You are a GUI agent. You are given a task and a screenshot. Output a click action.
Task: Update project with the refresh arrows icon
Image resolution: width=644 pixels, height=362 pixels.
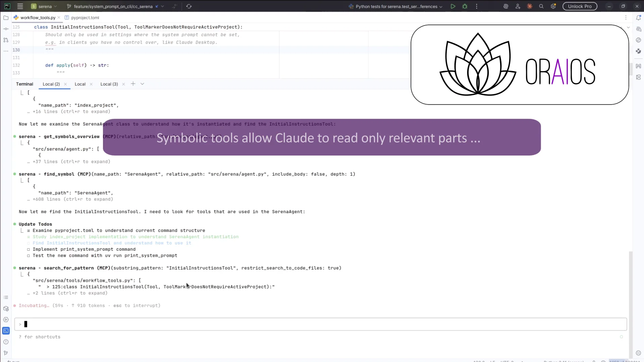[189, 6]
